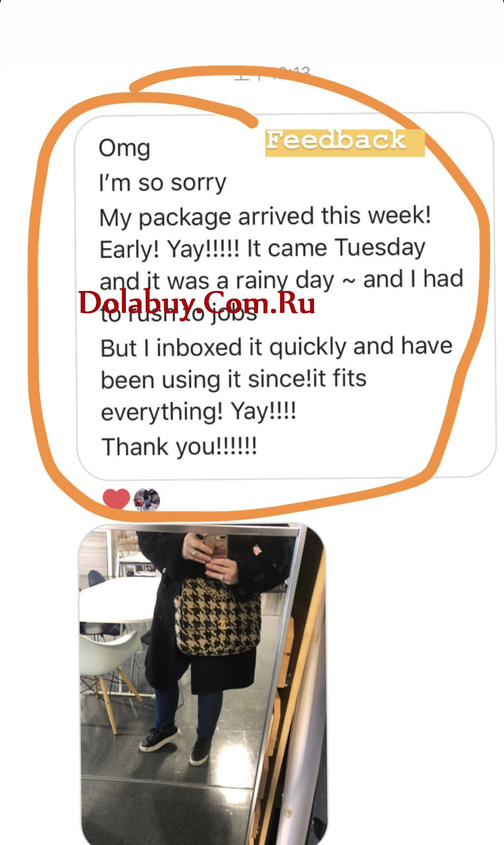This screenshot has width=504, height=845.
Task: Click the partially hidden timestamp above message
Action: click(272, 72)
